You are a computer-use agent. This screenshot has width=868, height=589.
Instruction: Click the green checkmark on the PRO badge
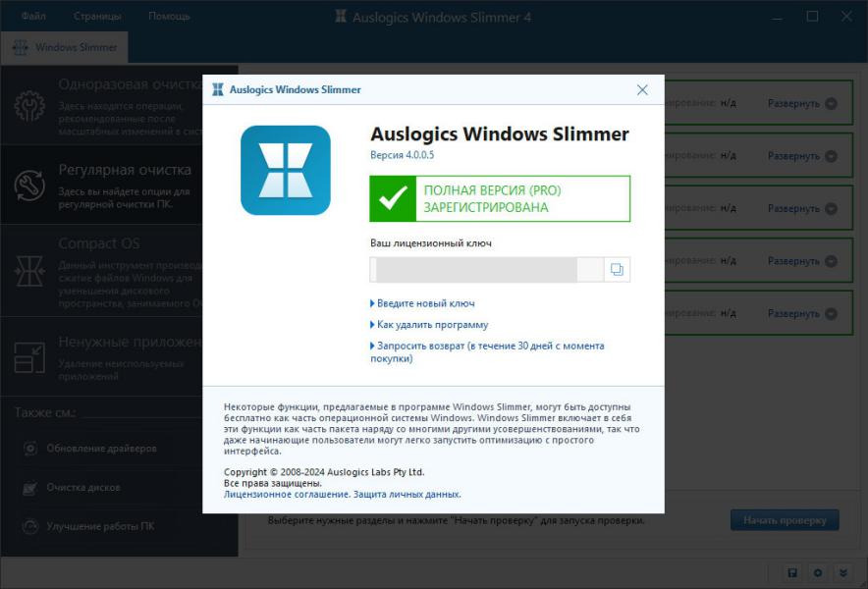click(393, 198)
